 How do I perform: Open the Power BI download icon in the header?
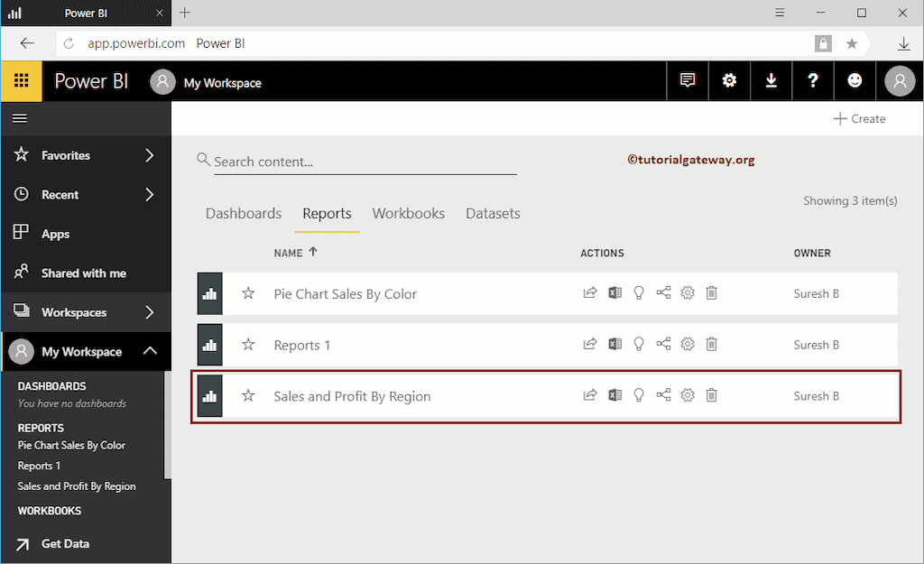click(x=772, y=80)
